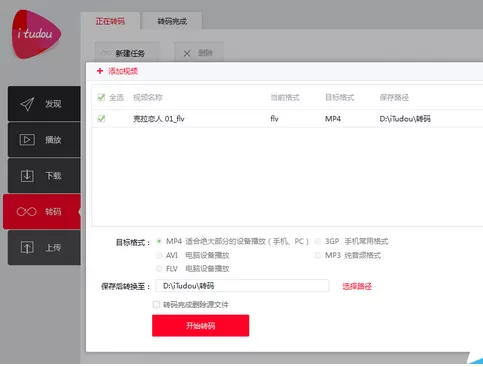The width and height of the screenshot is (483, 367).
Task: Open the 发现 discover section
Action: pos(44,104)
